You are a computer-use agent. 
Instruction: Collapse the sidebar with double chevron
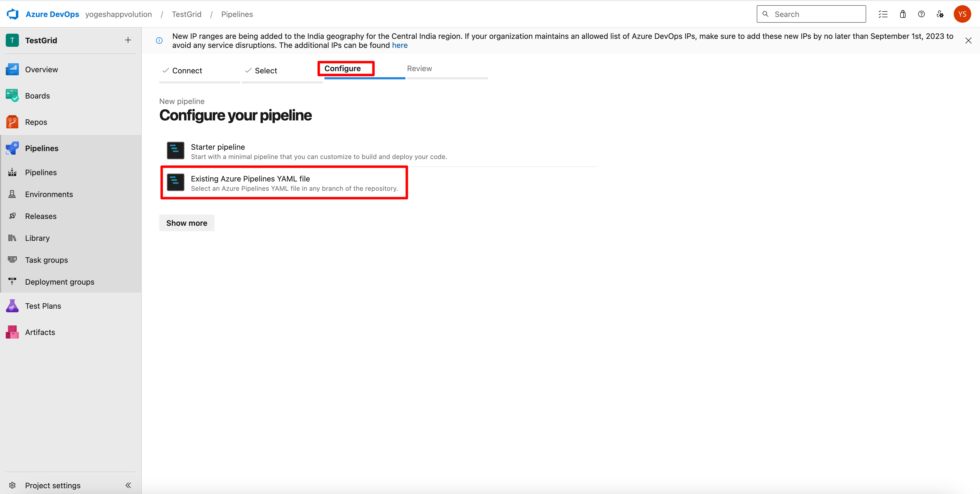point(128,485)
